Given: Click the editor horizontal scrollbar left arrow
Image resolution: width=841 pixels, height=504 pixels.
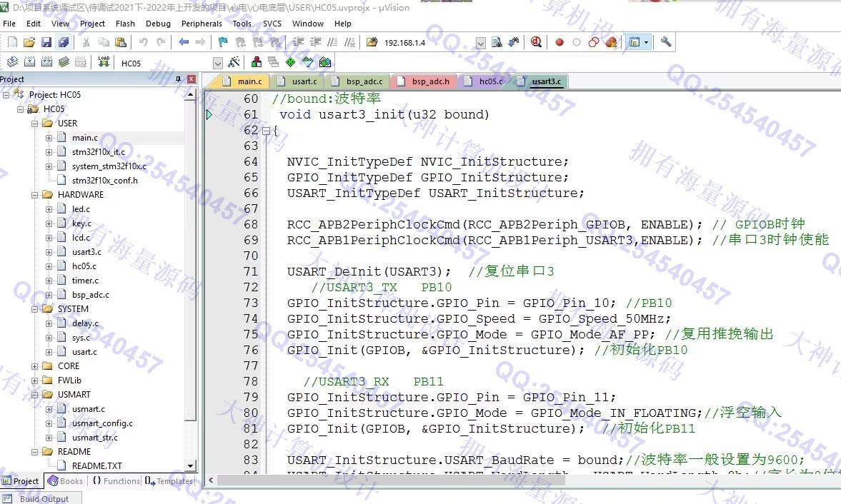Looking at the screenshot, I should [x=211, y=480].
